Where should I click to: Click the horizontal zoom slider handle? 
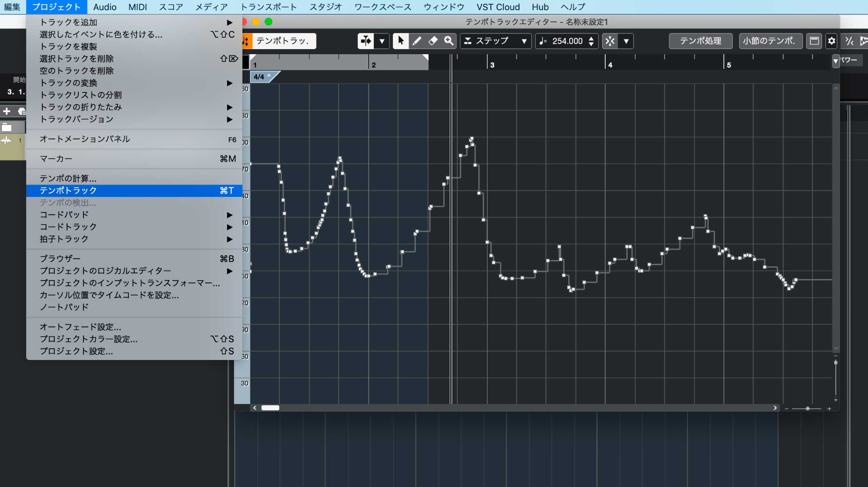808,408
